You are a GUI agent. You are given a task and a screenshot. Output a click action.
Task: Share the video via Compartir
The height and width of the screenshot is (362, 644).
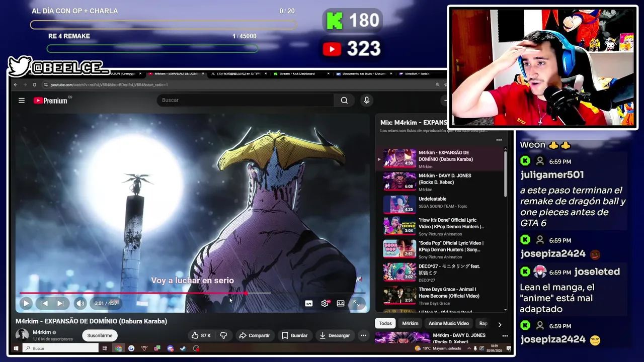255,335
